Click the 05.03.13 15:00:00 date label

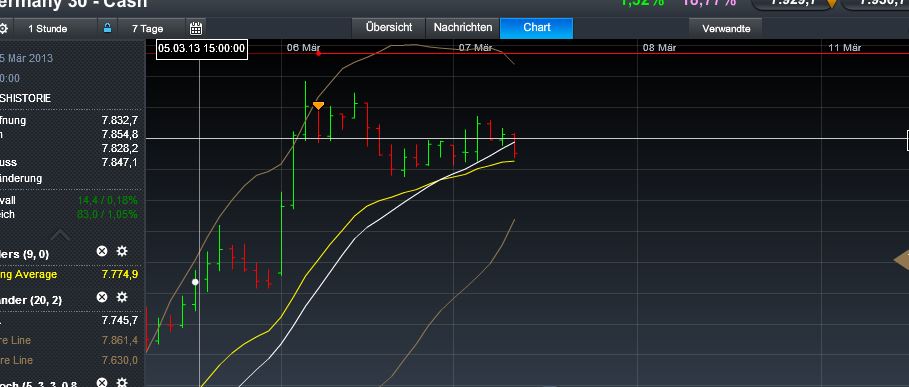pos(202,48)
